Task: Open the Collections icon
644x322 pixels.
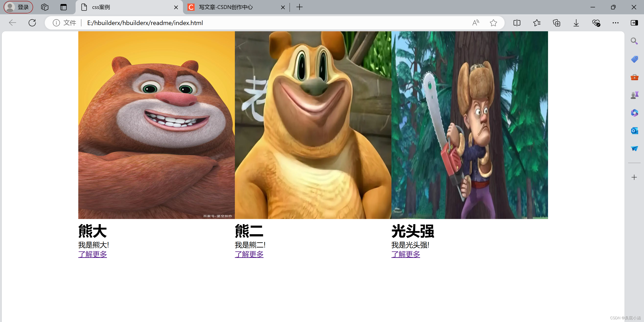Action: [x=556, y=23]
